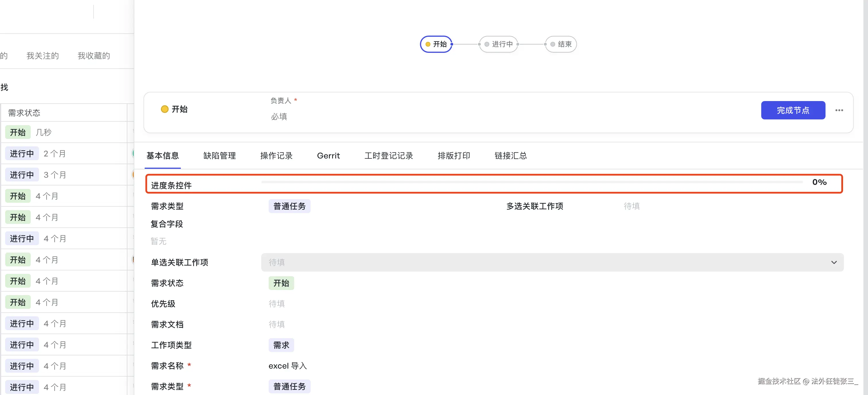Click the three-dot more options icon

coord(839,110)
